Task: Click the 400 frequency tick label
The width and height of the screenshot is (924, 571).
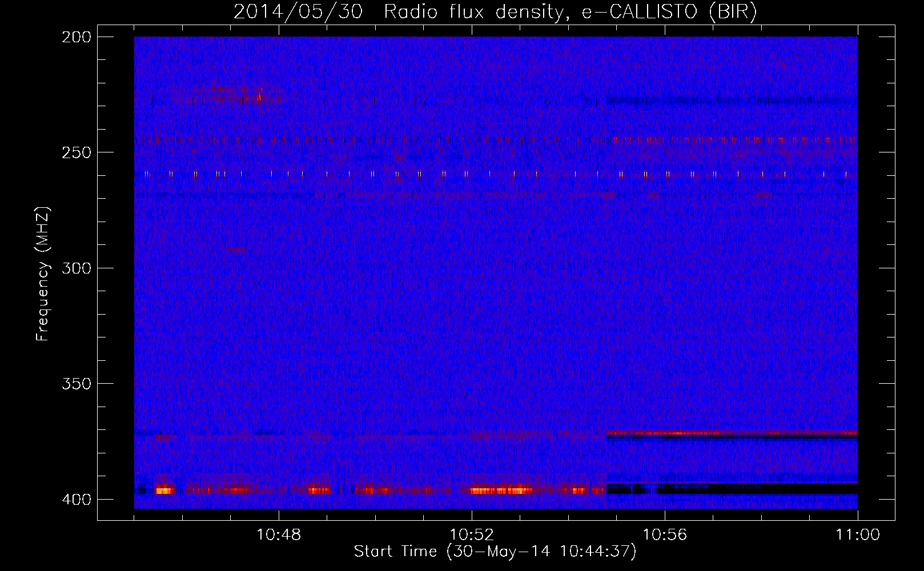Action: pos(77,500)
